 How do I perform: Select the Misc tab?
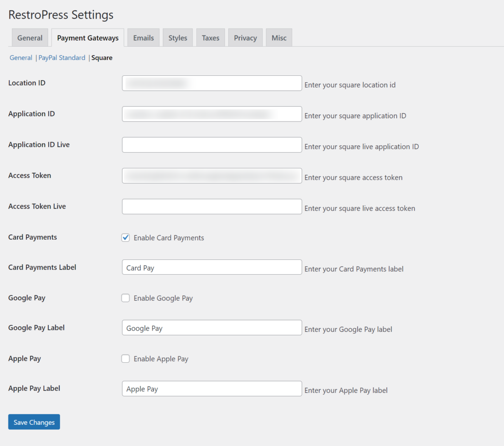[279, 38]
